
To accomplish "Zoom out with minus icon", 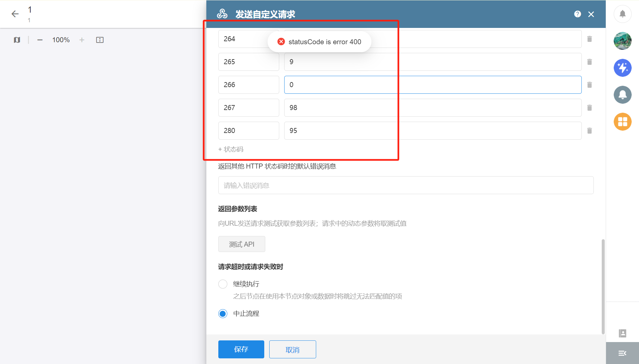I will point(40,40).
